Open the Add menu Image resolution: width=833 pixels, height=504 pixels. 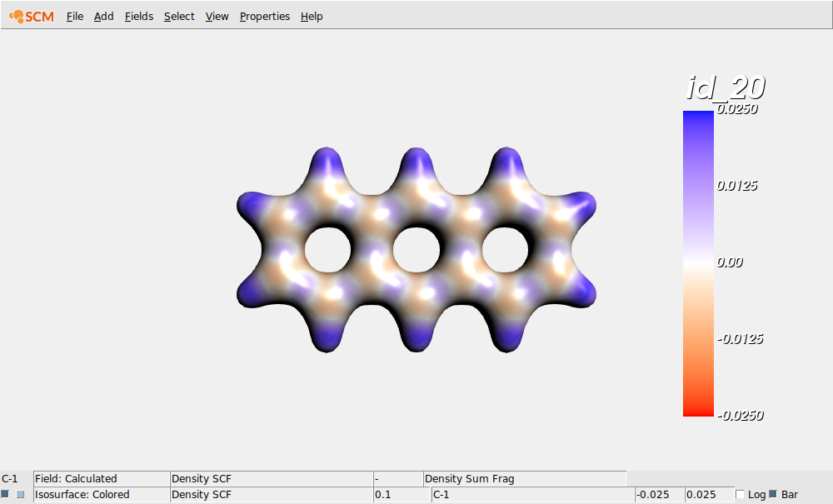(103, 16)
